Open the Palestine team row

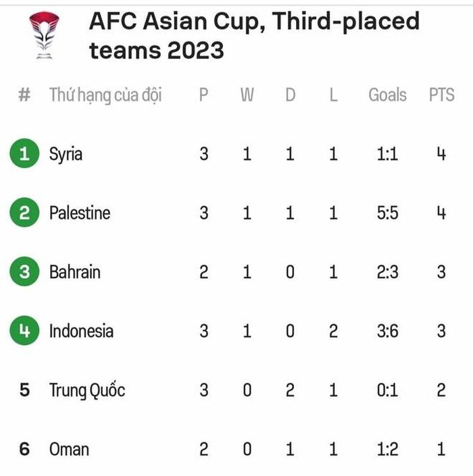236,213
